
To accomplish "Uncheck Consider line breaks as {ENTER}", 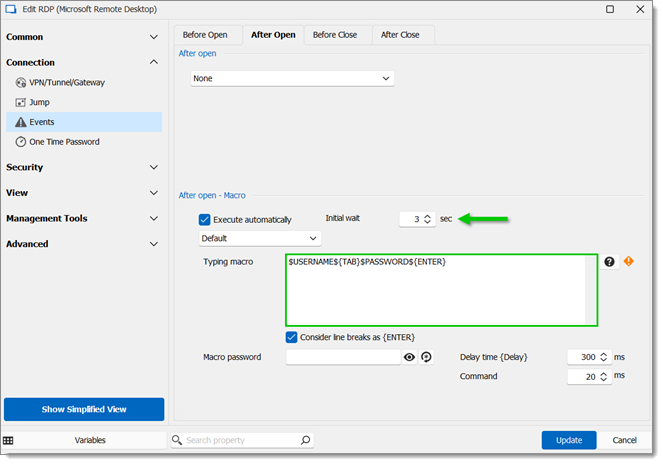I will pos(291,337).
